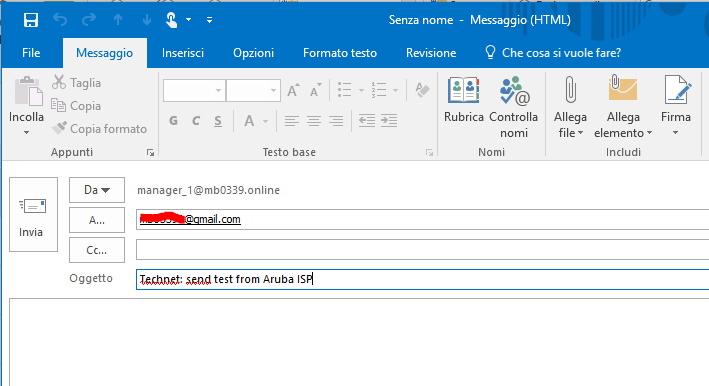Toggle italic (C) formatting
The width and height of the screenshot is (709, 386).
pyautogui.click(x=196, y=121)
